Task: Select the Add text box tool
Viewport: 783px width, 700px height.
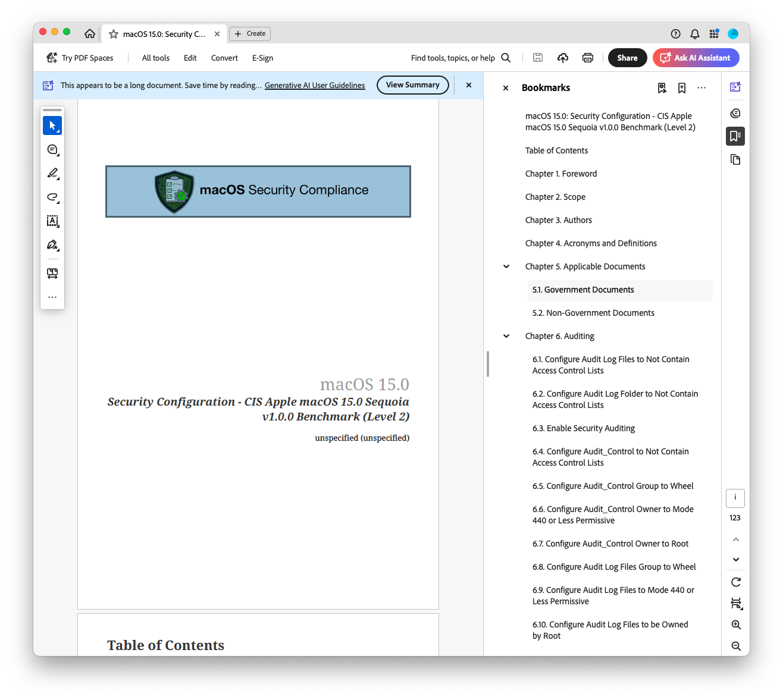Action: (x=52, y=221)
